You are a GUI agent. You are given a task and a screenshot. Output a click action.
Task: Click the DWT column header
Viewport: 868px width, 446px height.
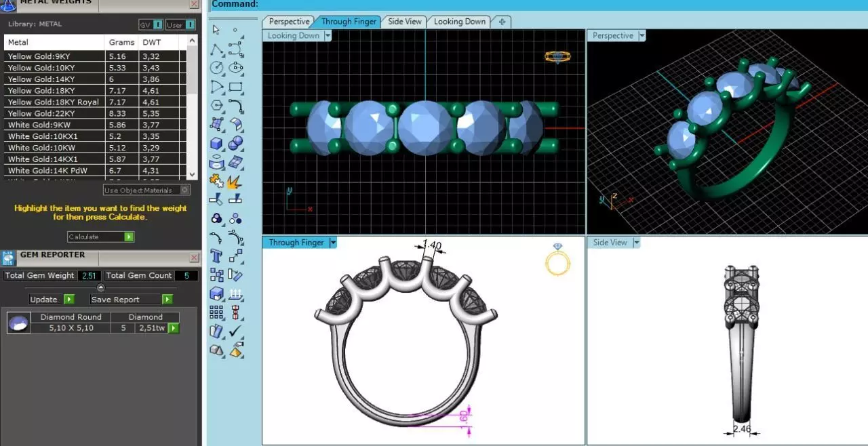[x=159, y=43]
